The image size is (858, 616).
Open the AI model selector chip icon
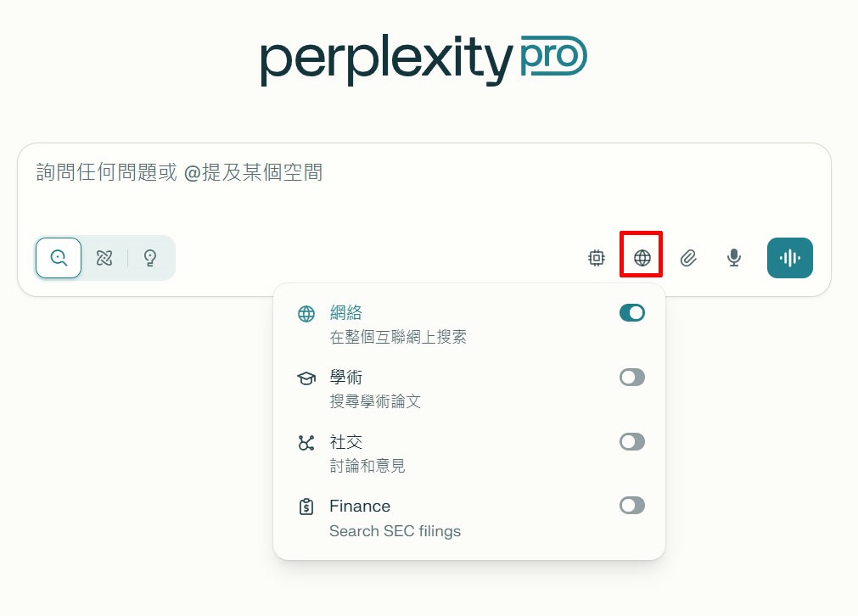tap(597, 258)
